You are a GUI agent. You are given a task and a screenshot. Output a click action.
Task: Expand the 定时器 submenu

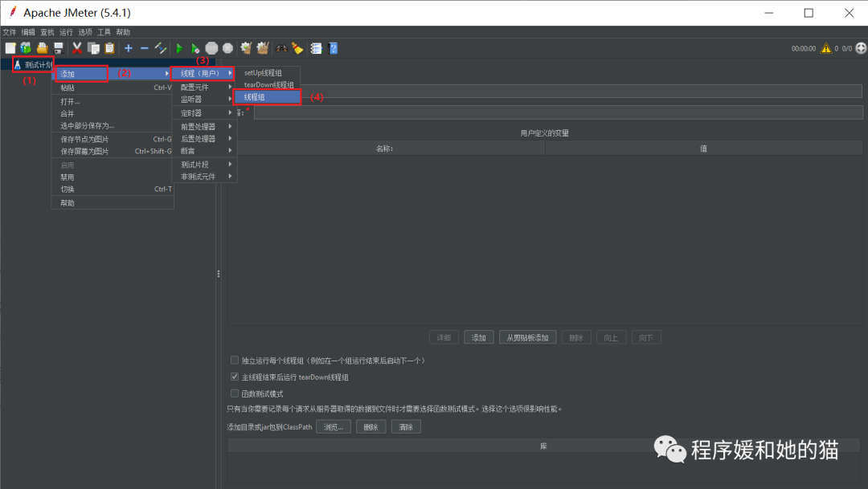point(203,113)
